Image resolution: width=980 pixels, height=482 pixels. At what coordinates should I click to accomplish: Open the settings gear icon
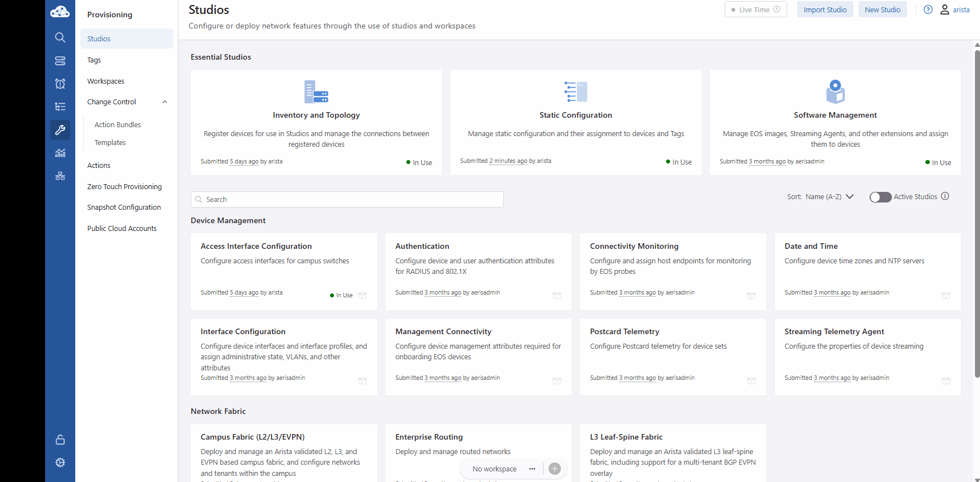pos(60,462)
